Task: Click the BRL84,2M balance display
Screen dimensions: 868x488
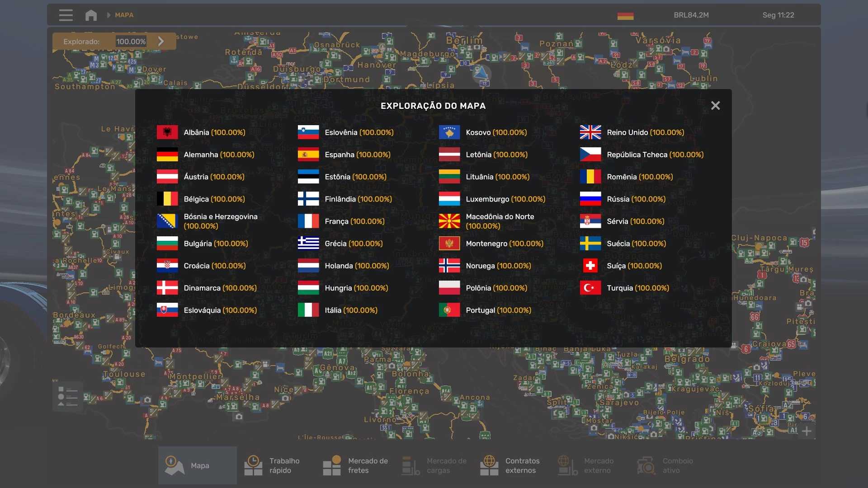Action: point(691,15)
